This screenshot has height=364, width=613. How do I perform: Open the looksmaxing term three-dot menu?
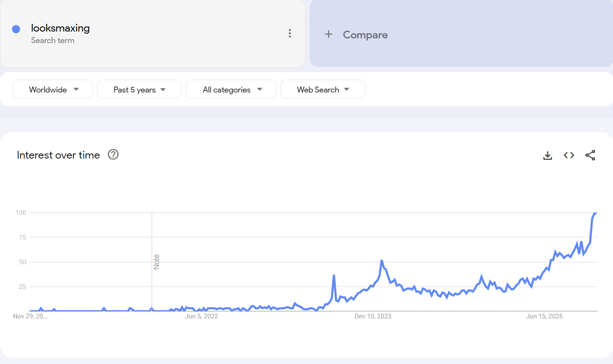[x=290, y=33]
